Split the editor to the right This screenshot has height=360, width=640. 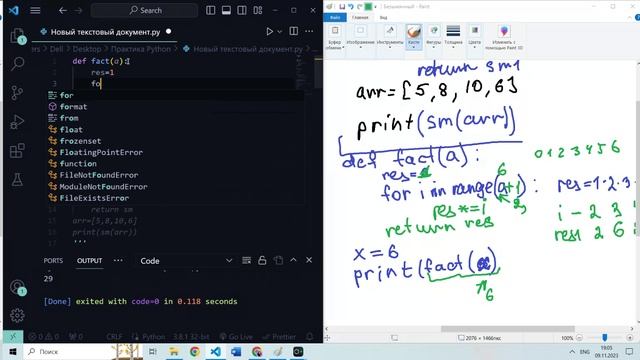pos(293,31)
